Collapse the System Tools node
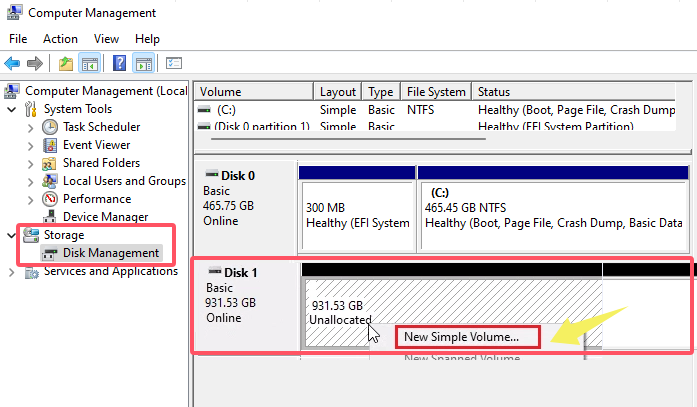 (x=12, y=109)
